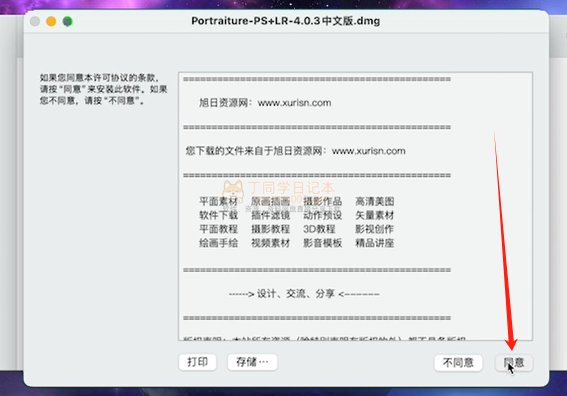Click the 高清美图 text entry
This screenshot has height=396, width=567.
375,201
